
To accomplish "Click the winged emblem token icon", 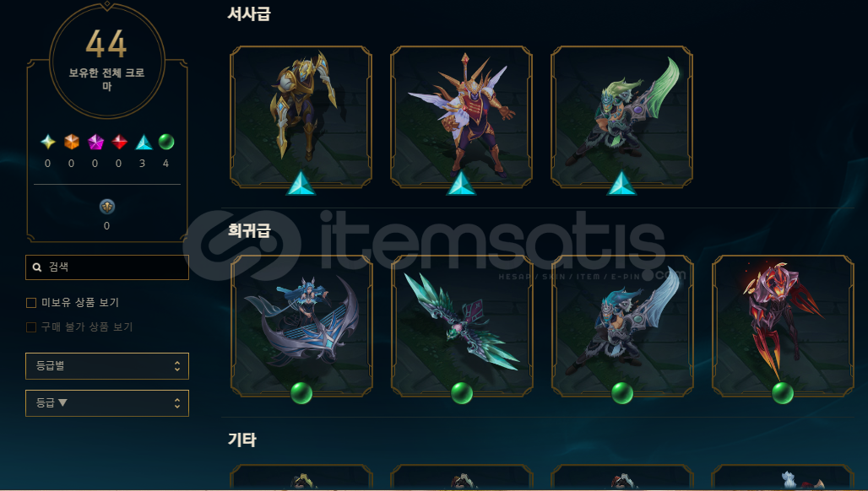I will coord(107,206).
